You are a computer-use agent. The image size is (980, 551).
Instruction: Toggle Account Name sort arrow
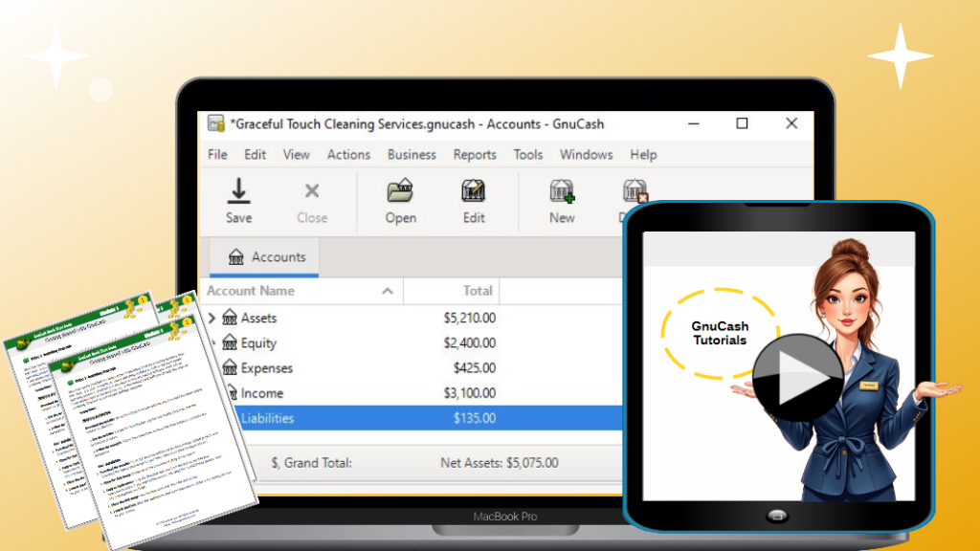tap(388, 291)
